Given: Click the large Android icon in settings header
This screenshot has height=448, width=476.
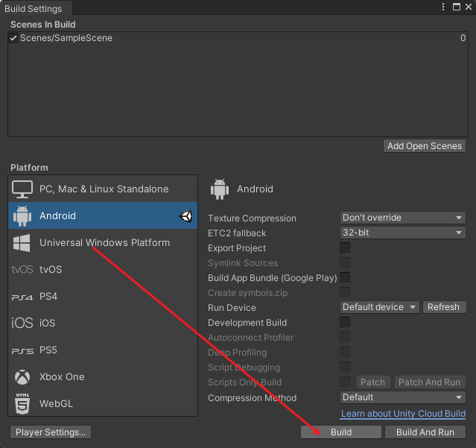Looking at the screenshot, I should point(220,189).
